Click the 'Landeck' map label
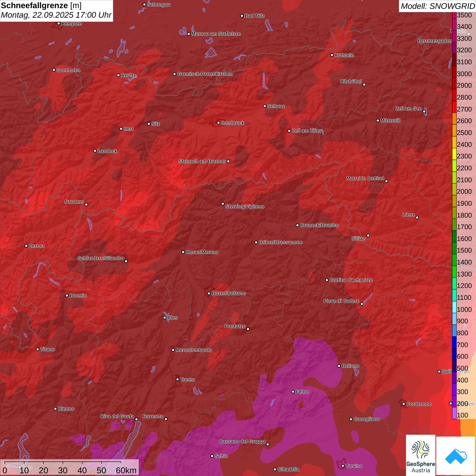Screen dimensions: 476x476 (x=107, y=151)
